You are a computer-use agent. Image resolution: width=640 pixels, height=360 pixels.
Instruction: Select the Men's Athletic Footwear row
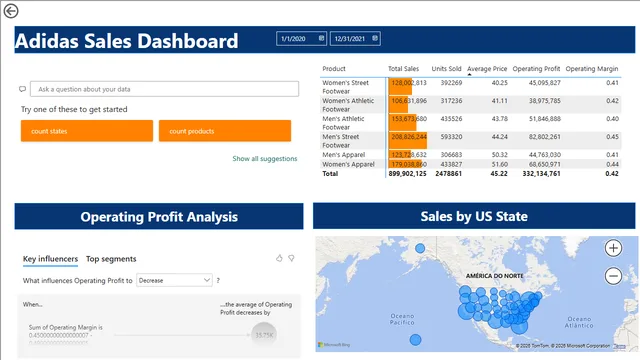[471, 122]
